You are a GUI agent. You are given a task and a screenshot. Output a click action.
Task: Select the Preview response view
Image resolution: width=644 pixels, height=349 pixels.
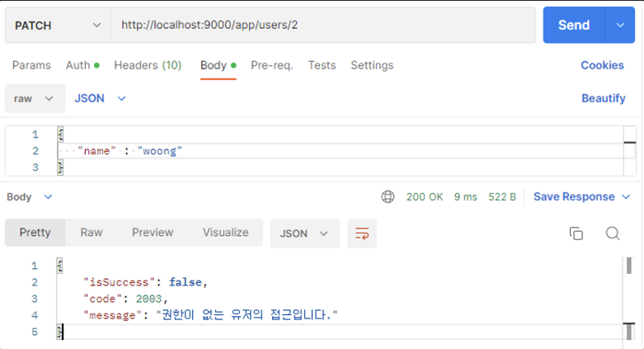[x=153, y=233]
